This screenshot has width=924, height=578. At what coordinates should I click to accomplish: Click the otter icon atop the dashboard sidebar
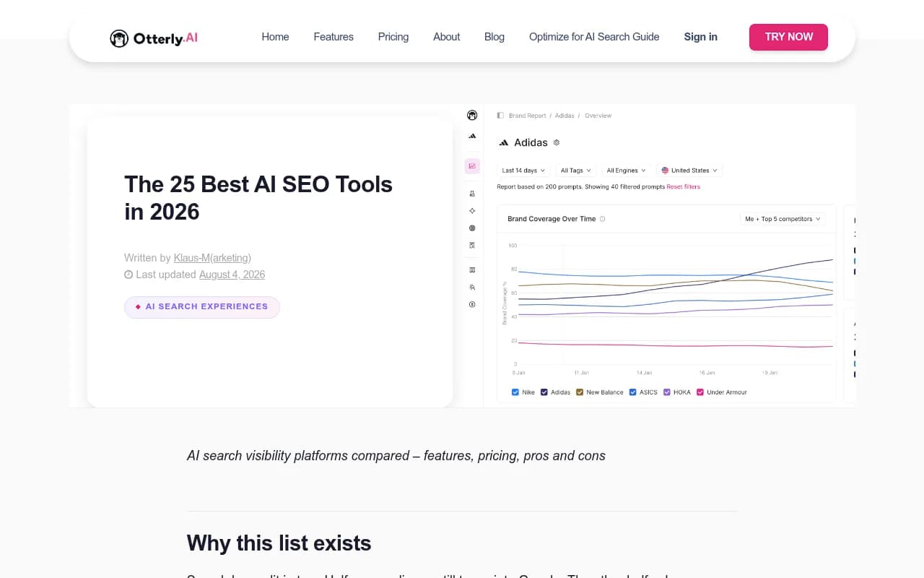[472, 116]
